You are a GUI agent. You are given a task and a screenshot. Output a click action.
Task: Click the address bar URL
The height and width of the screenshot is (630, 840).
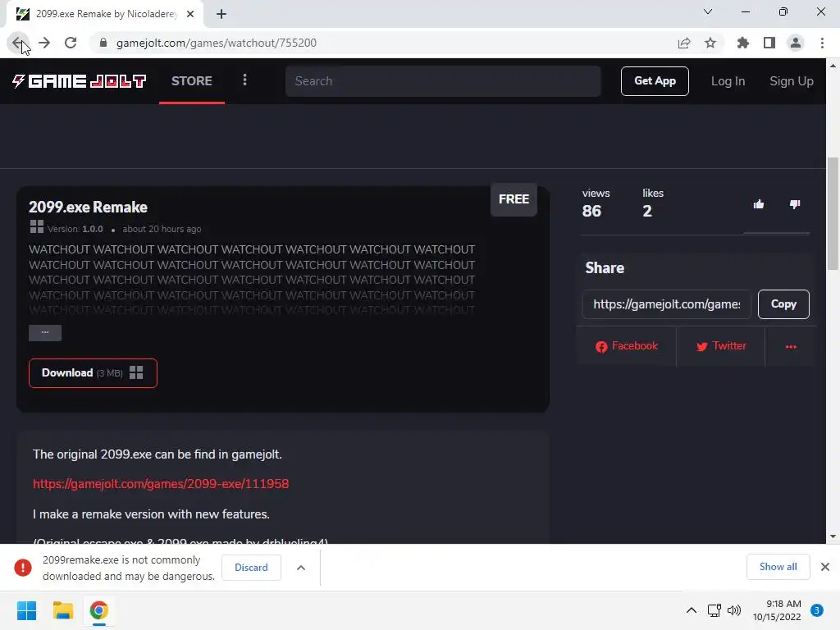217,43
